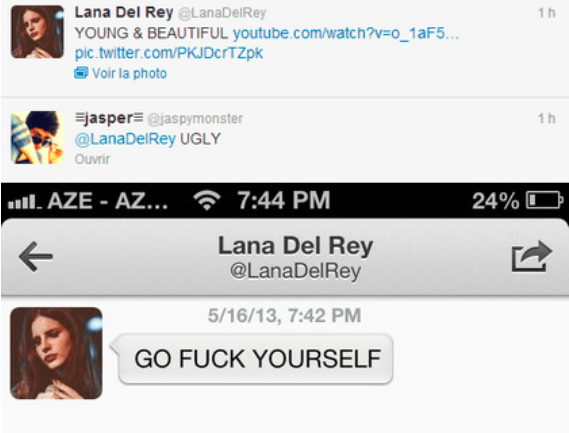
Task: Tap the cellular signal bars icon
Action: click(24, 202)
